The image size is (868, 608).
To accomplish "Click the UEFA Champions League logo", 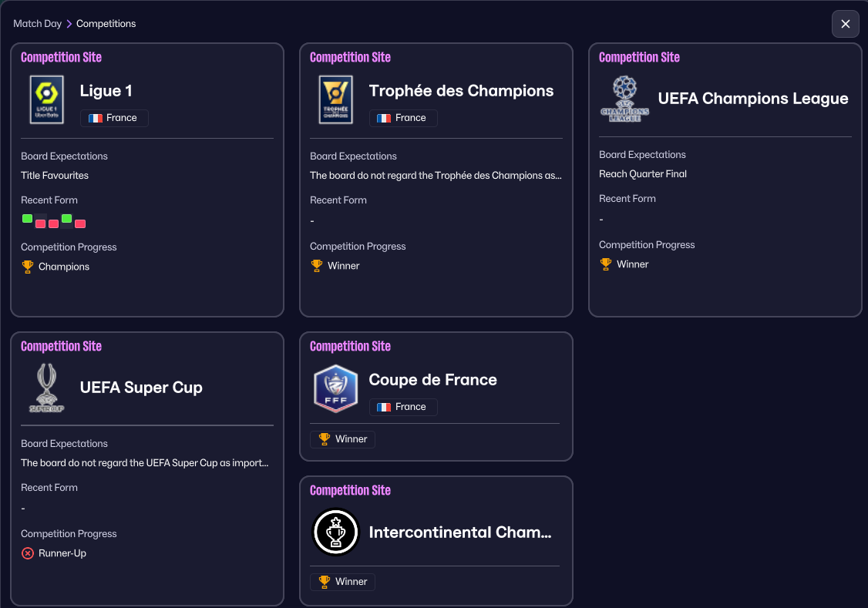I will [624, 99].
